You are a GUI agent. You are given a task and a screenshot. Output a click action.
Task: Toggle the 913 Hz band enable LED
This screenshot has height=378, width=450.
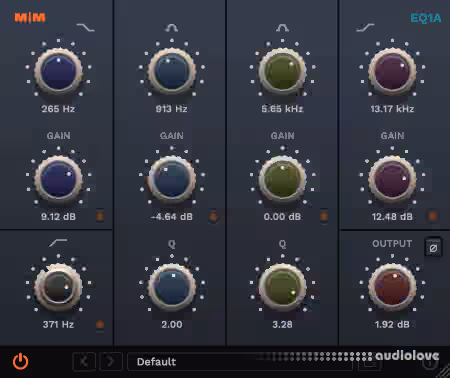[213, 216]
